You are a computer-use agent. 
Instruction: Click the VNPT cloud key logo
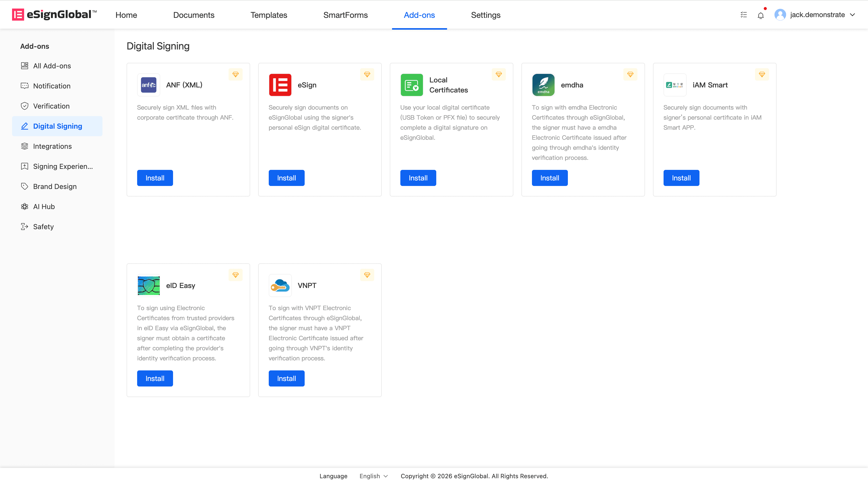280,285
